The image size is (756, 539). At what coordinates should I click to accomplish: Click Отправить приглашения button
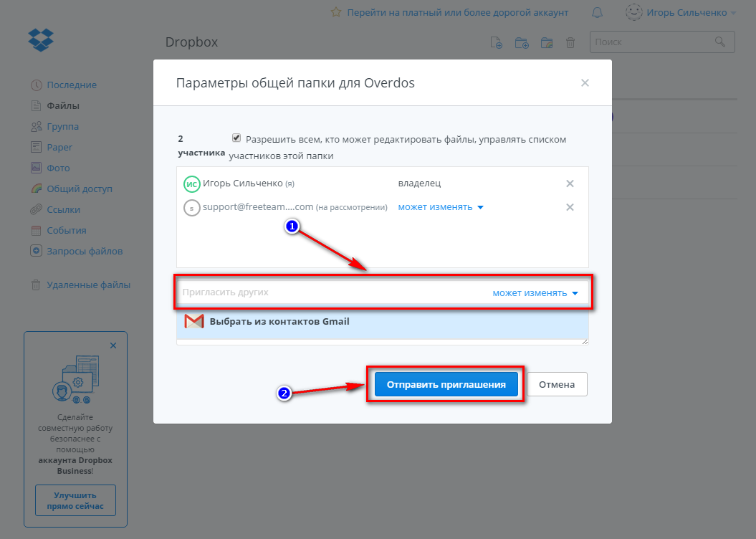point(446,384)
